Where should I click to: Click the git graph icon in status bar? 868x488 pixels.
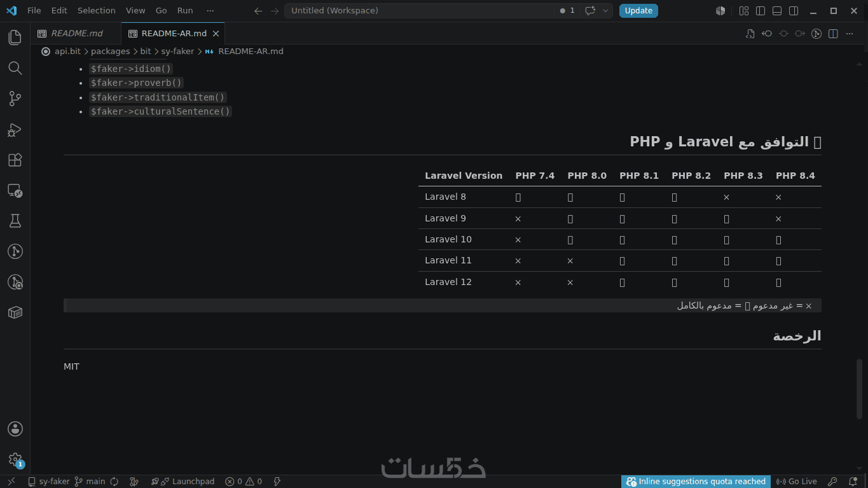pyautogui.click(x=134, y=482)
